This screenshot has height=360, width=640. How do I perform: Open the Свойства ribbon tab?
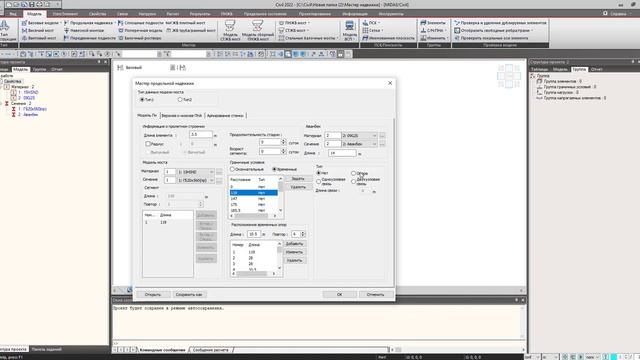pyautogui.click(x=97, y=13)
